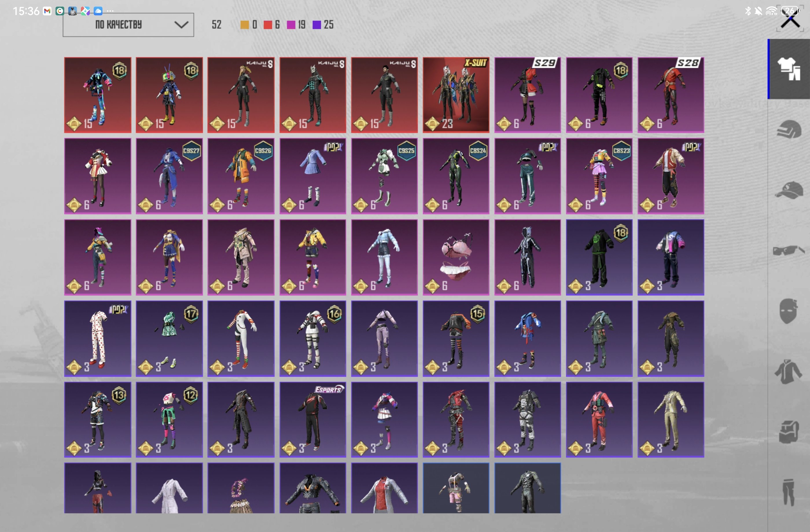
Task: Select the S28 season outfit card
Action: click(671, 95)
